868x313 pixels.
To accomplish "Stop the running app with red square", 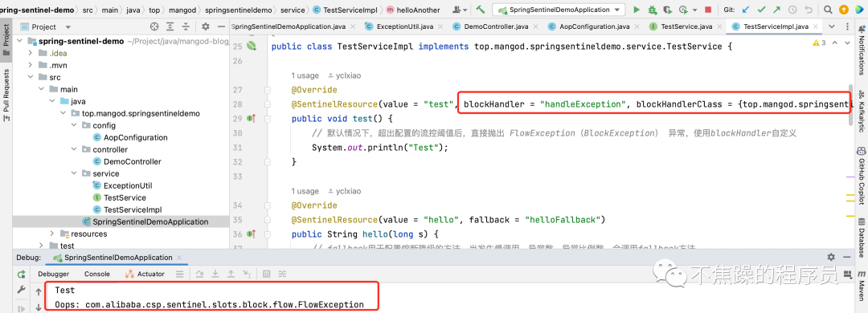I will pyautogui.click(x=708, y=10).
